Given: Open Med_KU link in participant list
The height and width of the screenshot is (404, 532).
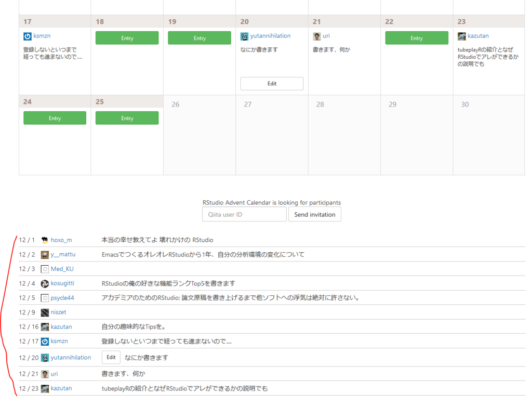Looking at the screenshot, I should click(x=62, y=269).
